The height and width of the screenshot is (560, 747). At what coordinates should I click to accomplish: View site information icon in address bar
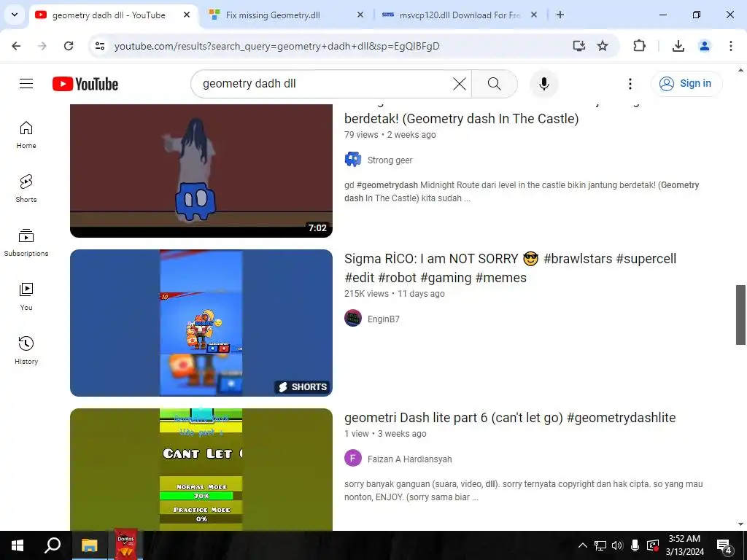(99, 46)
